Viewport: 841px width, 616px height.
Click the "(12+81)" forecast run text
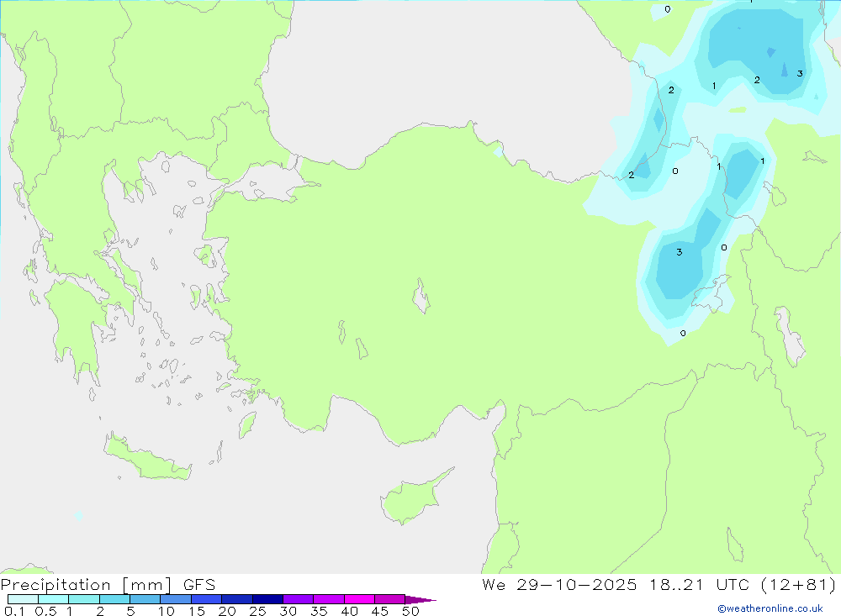(799, 585)
